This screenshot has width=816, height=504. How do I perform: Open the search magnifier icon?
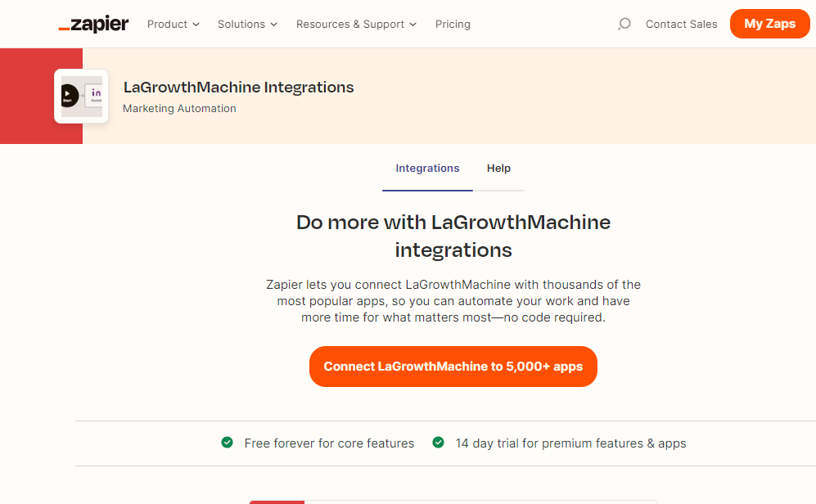(624, 24)
